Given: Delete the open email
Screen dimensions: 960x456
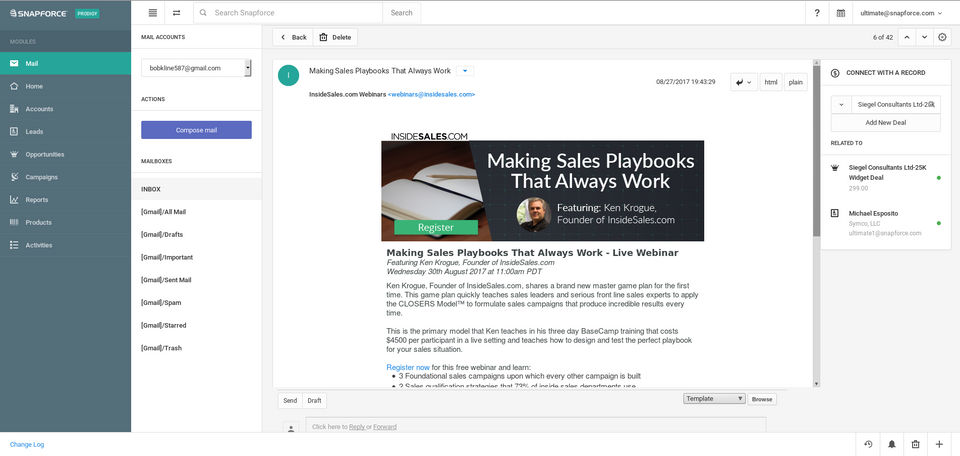Looking at the screenshot, I should [335, 37].
